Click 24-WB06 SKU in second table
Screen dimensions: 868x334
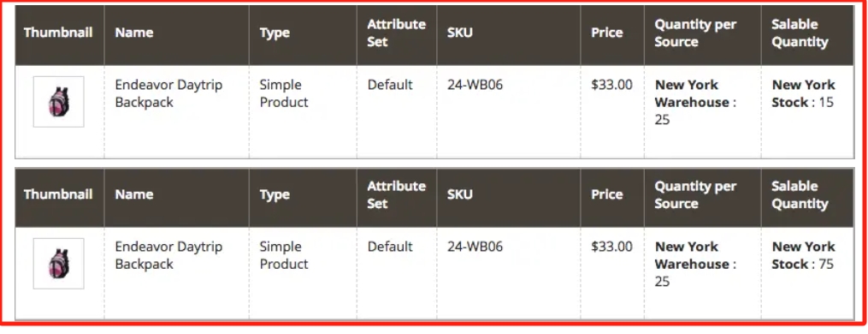tap(475, 247)
